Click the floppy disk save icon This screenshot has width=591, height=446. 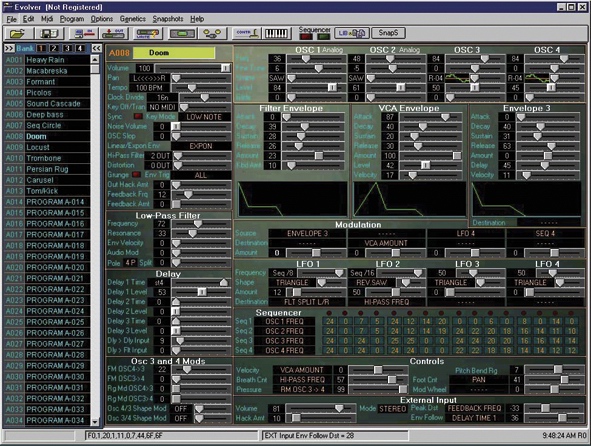tap(49, 34)
